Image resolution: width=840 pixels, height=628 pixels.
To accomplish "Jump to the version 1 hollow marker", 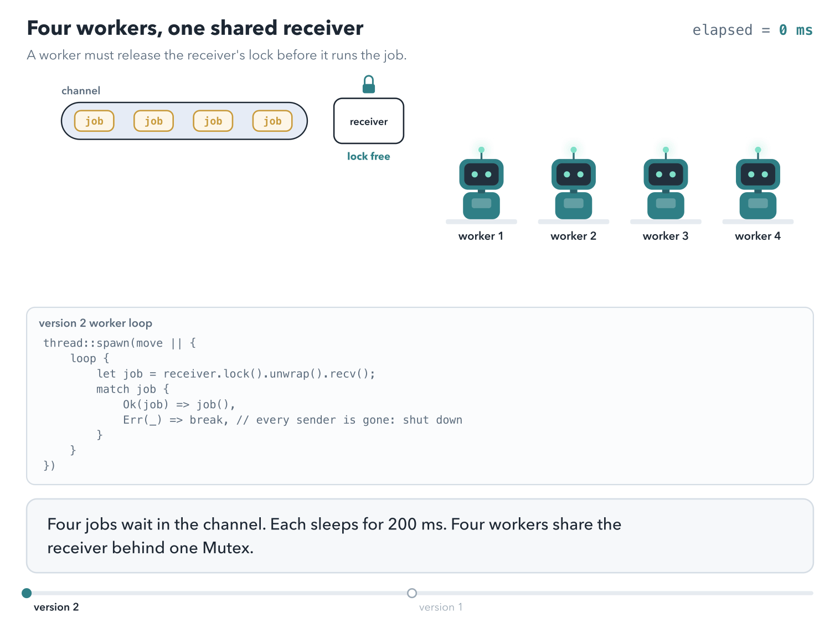I will point(412,593).
